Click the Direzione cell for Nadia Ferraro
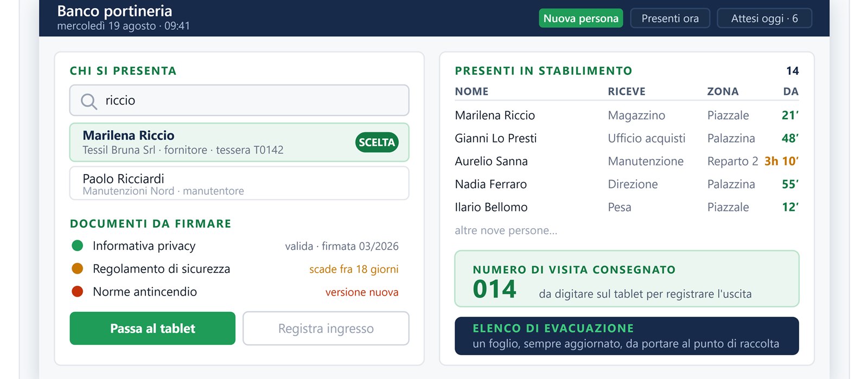The height and width of the screenshot is (379, 868). click(x=633, y=184)
